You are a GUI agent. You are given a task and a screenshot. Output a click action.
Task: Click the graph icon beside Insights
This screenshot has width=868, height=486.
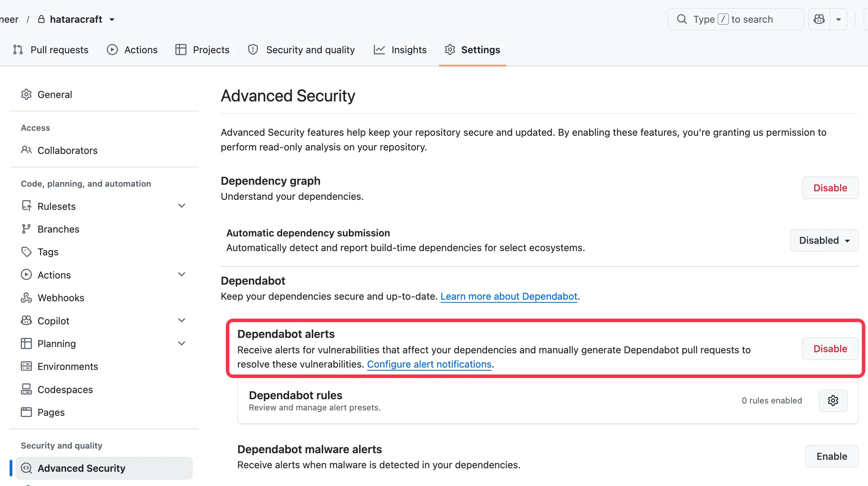click(379, 50)
